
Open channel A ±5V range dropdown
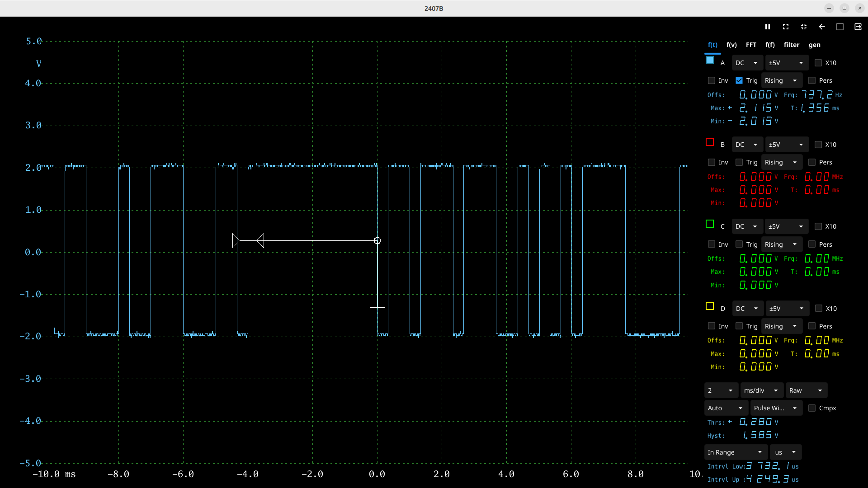pos(787,63)
